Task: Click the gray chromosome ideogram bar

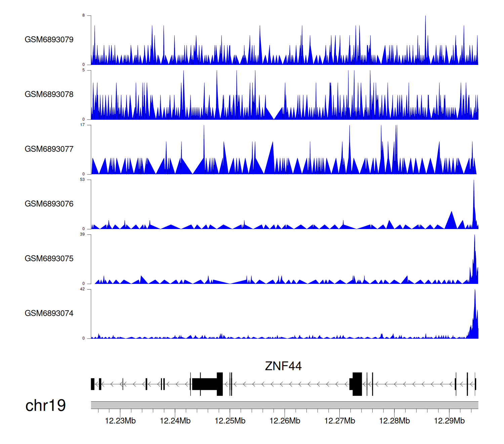Action: tap(284, 405)
